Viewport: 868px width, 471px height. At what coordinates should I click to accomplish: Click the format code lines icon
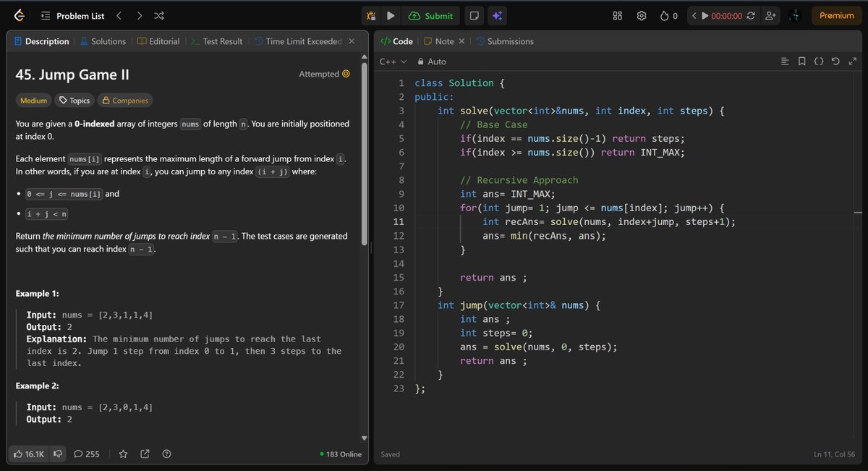786,61
